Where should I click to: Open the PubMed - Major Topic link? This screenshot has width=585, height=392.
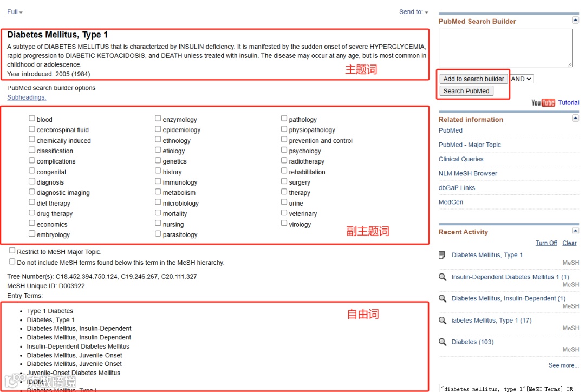(x=470, y=145)
